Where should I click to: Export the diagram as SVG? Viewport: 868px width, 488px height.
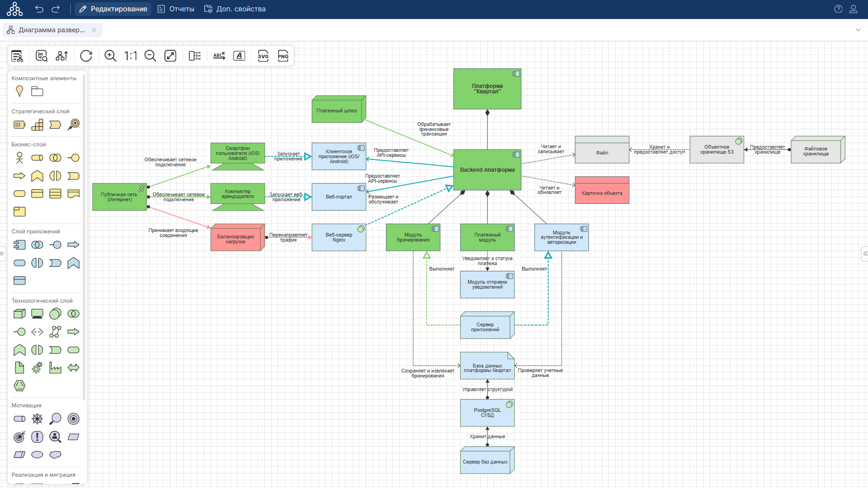(x=263, y=56)
